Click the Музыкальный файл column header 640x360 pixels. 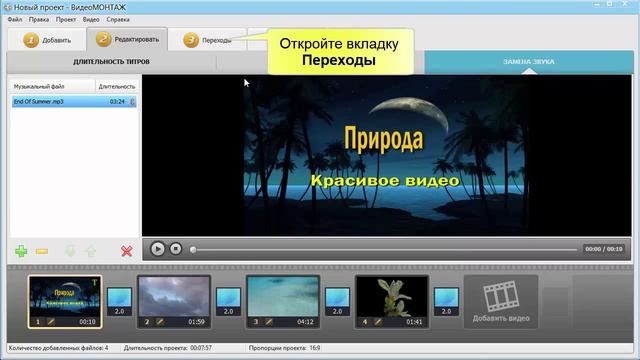53,87
